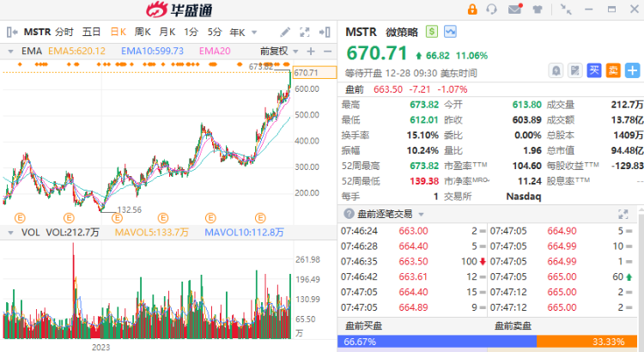Zoom out chart with minus icon
The height and width of the screenshot is (352, 644).
point(327,52)
